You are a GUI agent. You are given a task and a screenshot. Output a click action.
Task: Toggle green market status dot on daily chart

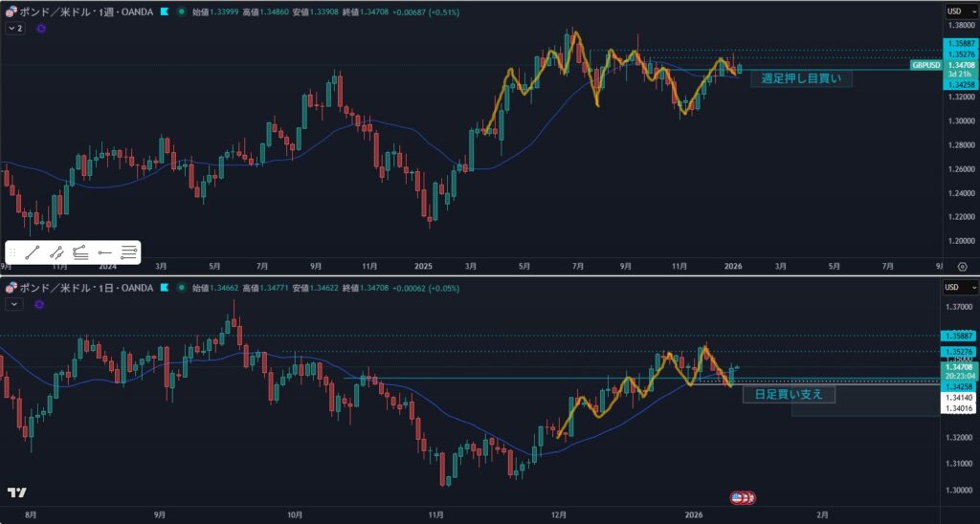click(182, 287)
